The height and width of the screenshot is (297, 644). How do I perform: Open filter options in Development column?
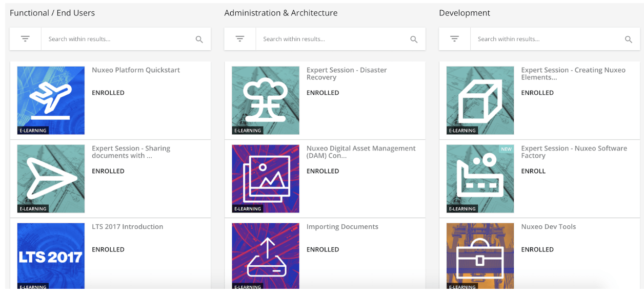click(x=454, y=39)
